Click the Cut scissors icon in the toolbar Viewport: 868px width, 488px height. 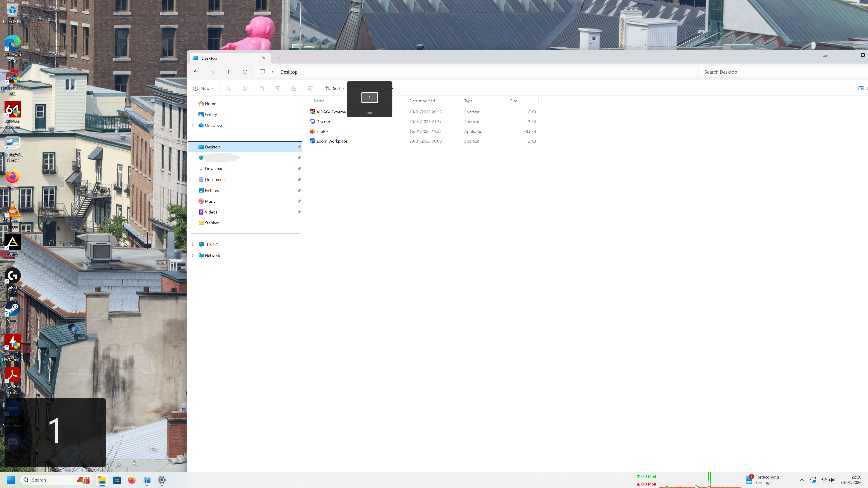[x=229, y=88]
